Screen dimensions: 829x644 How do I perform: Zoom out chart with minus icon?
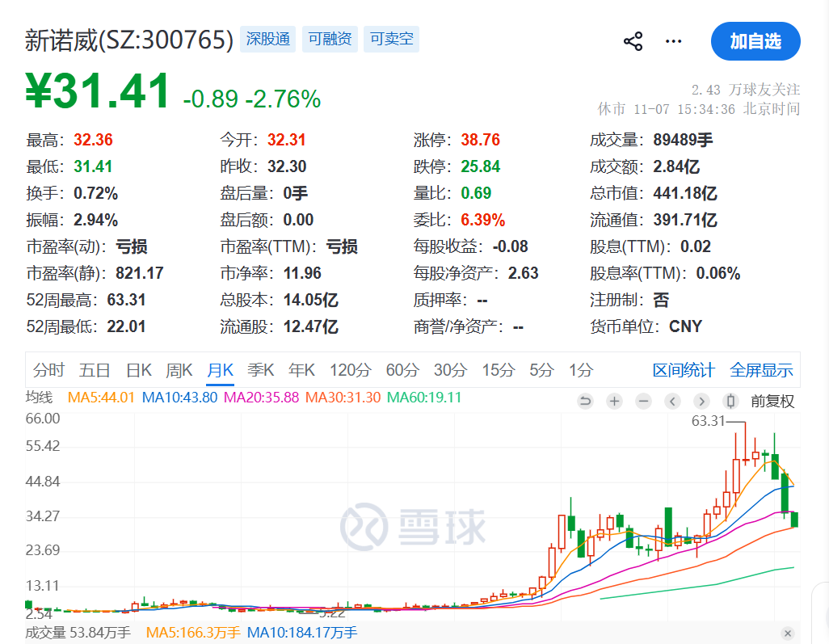[x=644, y=402]
